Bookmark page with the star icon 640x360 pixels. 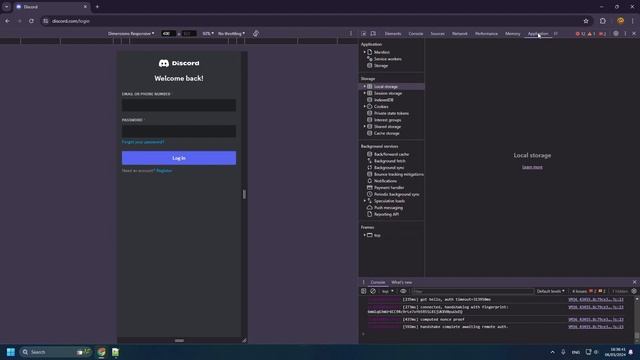586,21
